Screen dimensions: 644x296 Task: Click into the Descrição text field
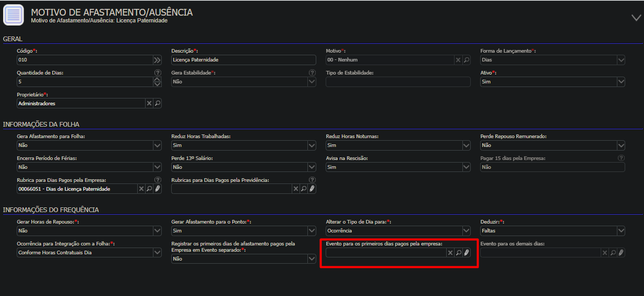244,60
